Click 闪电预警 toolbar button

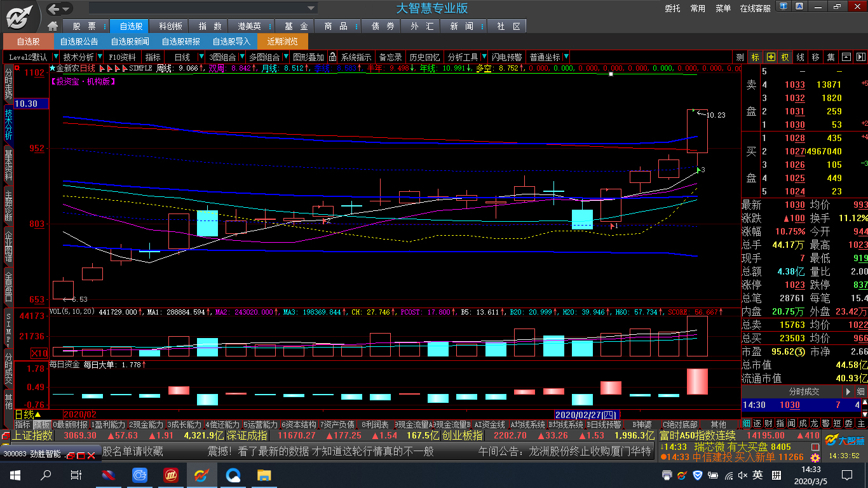click(506, 57)
